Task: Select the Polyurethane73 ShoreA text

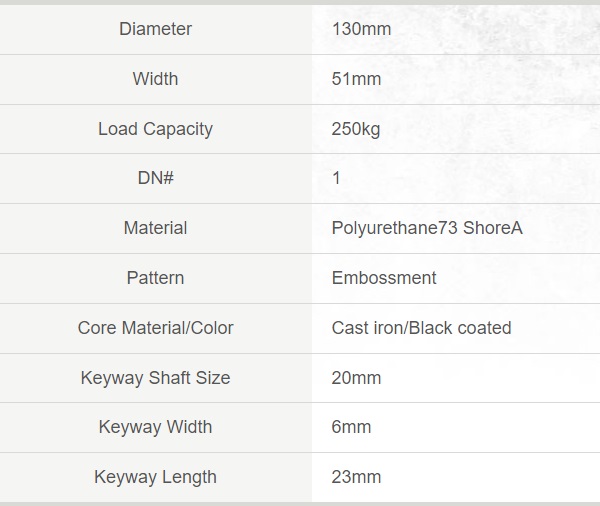Action: tap(427, 228)
